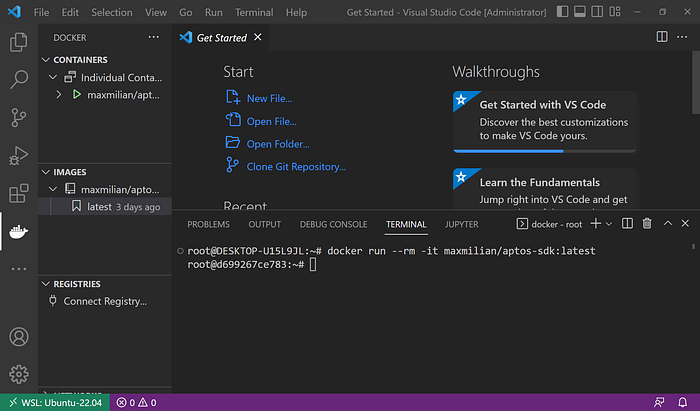Open notifications bell icon
700x411 pixels.
(x=683, y=403)
